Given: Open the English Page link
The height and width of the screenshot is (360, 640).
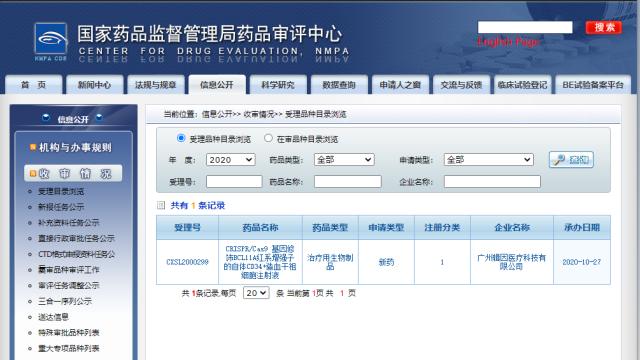Looking at the screenshot, I should tap(508, 42).
